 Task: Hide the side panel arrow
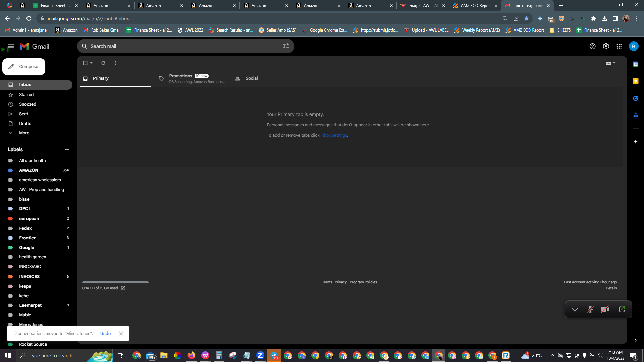pos(635,340)
